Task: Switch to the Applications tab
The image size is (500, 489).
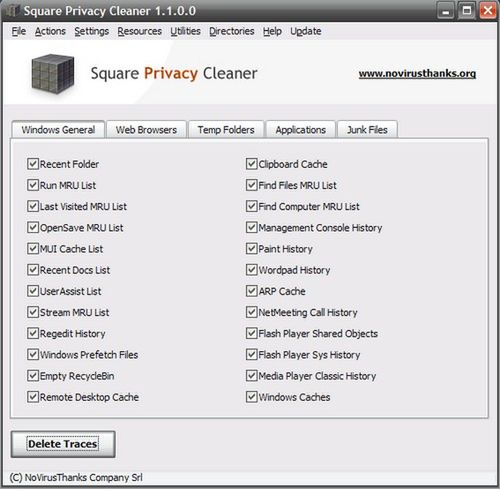Action: (x=301, y=129)
